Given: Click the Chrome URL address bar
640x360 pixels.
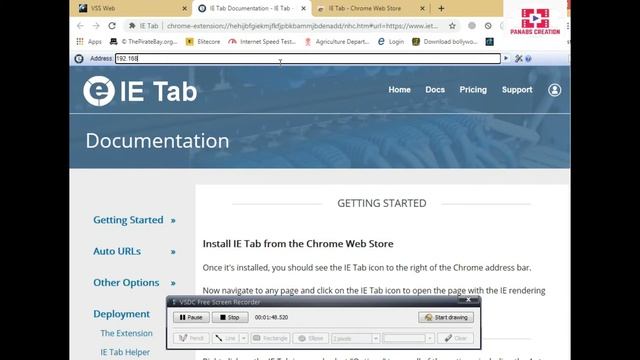Looking at the screenshot, I should point(302,26).
